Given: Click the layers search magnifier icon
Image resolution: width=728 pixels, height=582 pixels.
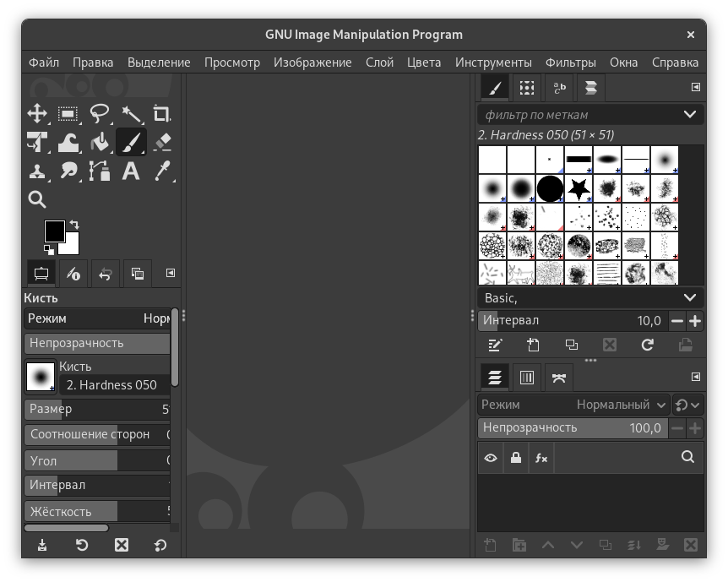Looking at the screenshot, I should pos(687,457).
